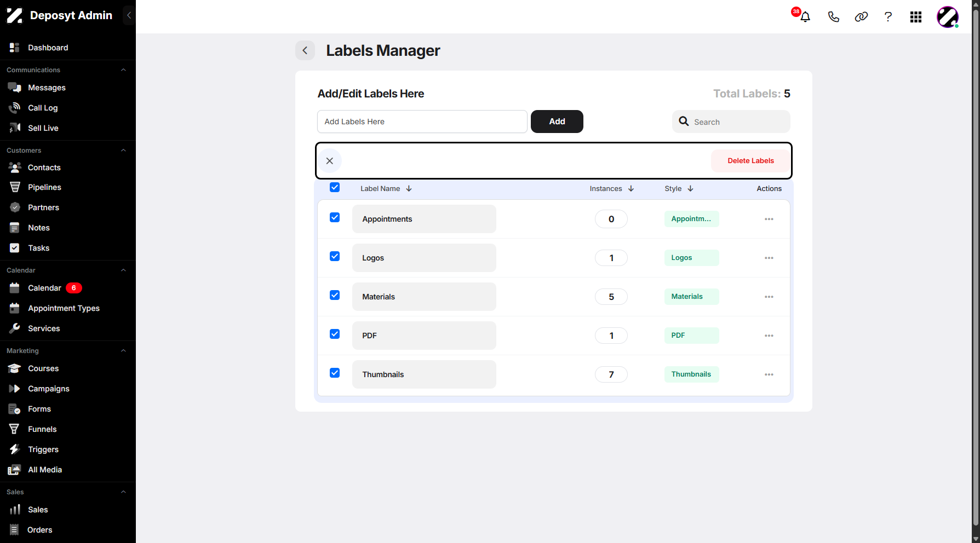Collapse the Calendar section
Screen dimensions: 980x543
tap(123, 270)
